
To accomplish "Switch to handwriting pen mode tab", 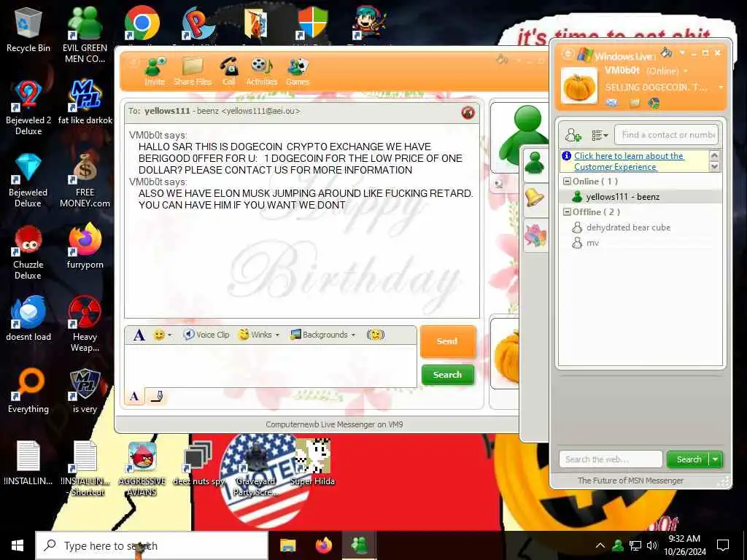I will [156, 396].
